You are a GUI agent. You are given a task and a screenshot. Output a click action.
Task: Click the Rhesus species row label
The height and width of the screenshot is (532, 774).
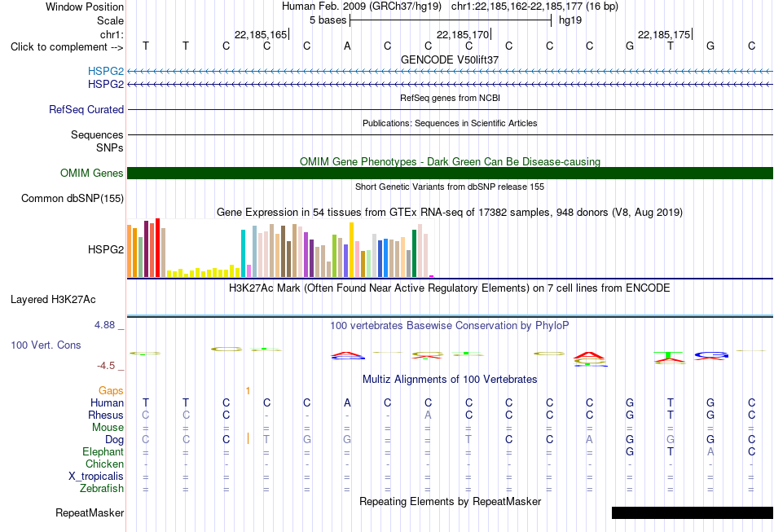[106, 415]
